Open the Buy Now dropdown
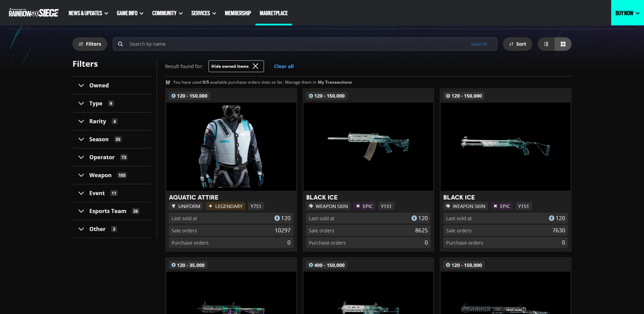Image resolution: width=644 pixels, height=314 pixels. [627, 13]
